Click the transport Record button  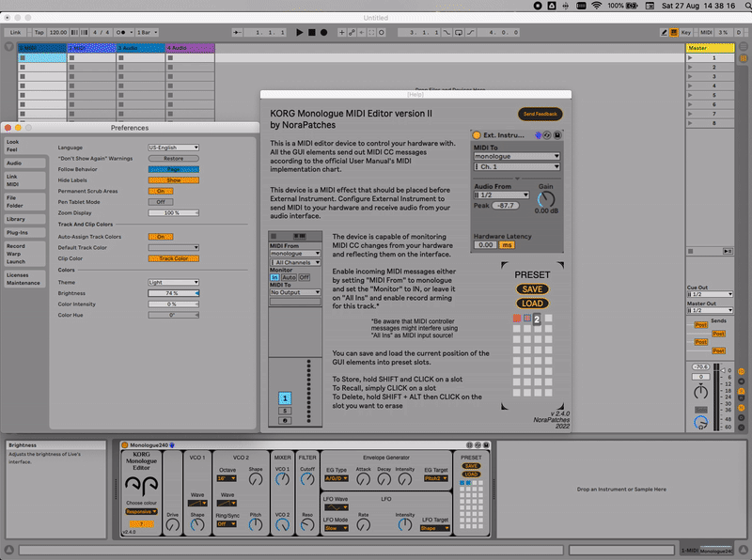324,32
